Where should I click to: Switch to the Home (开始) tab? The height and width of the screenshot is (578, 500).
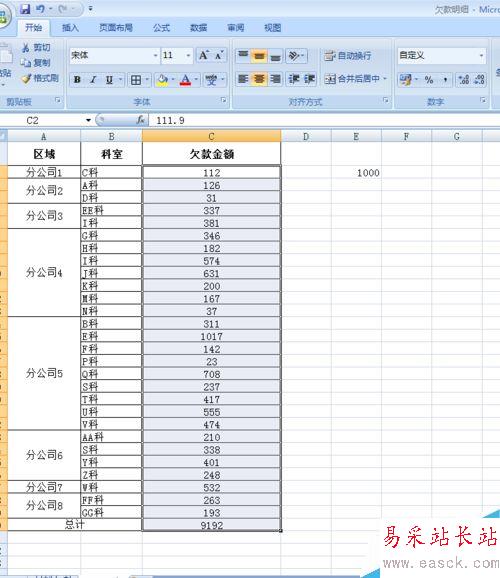pos(33,28)
